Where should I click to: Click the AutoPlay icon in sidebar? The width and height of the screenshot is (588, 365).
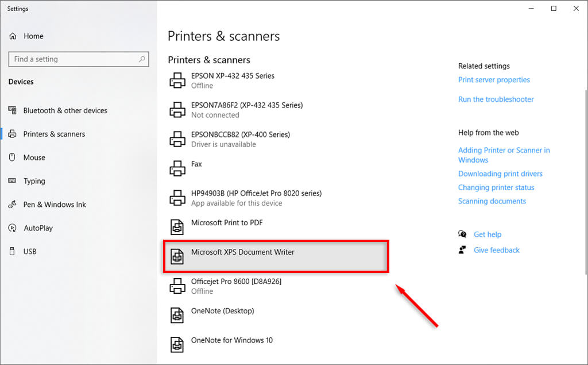click(x=13, y=228)
